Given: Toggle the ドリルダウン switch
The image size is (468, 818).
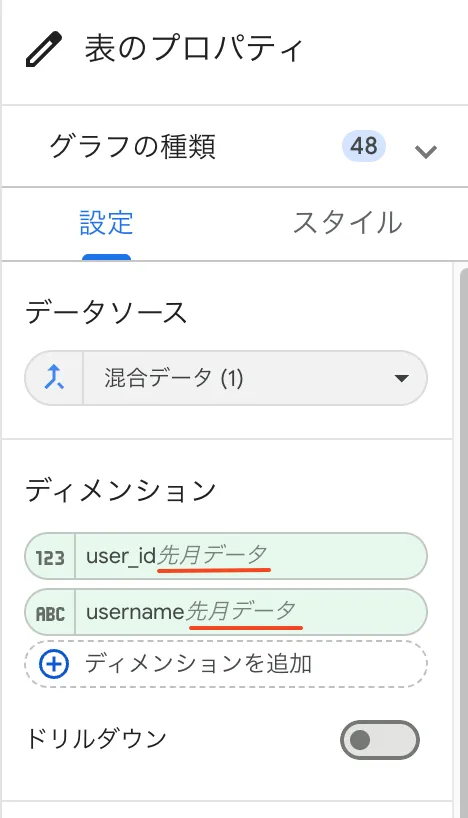Looking at the screenshot, I should (379, 739).
